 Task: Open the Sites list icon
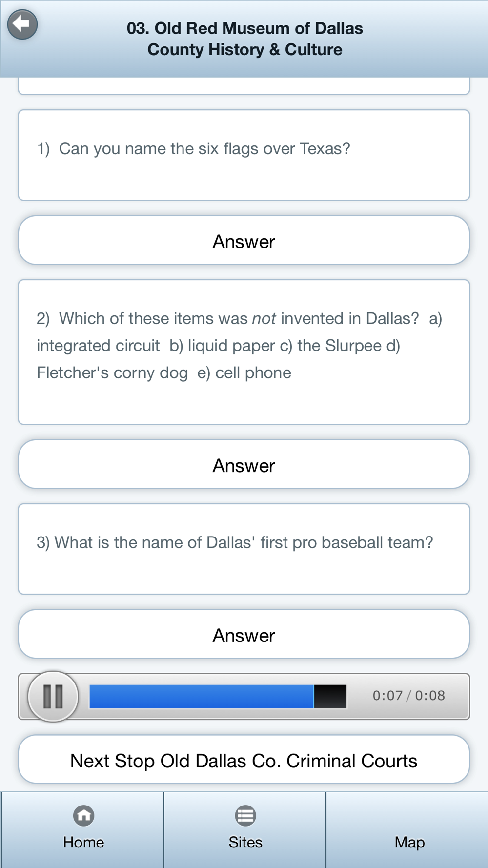[245, 815]
